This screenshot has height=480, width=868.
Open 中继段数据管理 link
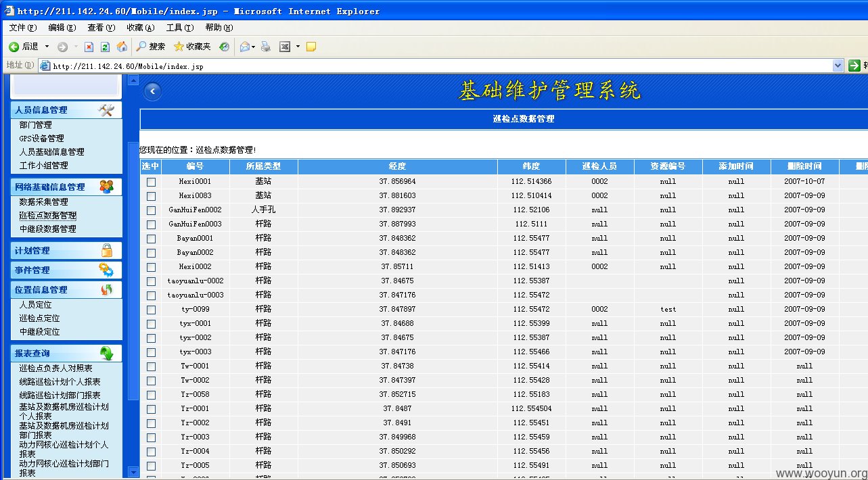(x=47, y=229)
